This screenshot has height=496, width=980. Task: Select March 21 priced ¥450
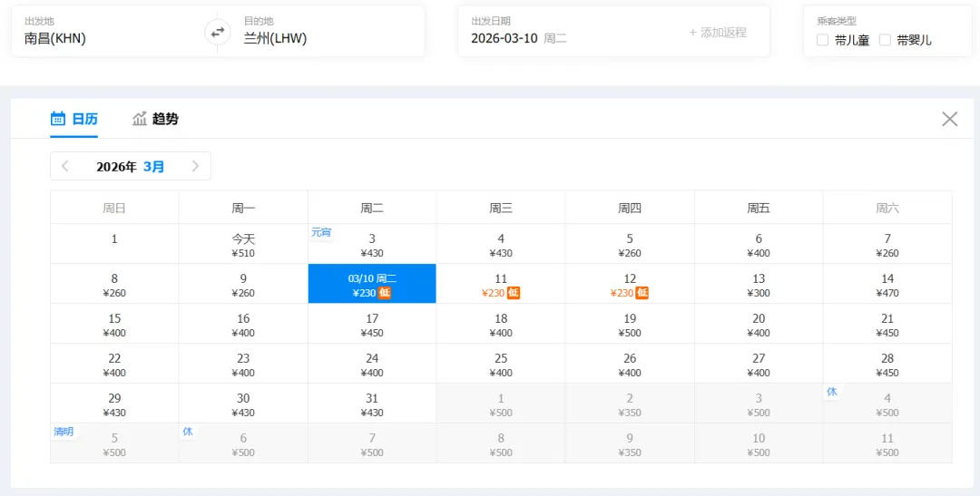coord(887,324)
